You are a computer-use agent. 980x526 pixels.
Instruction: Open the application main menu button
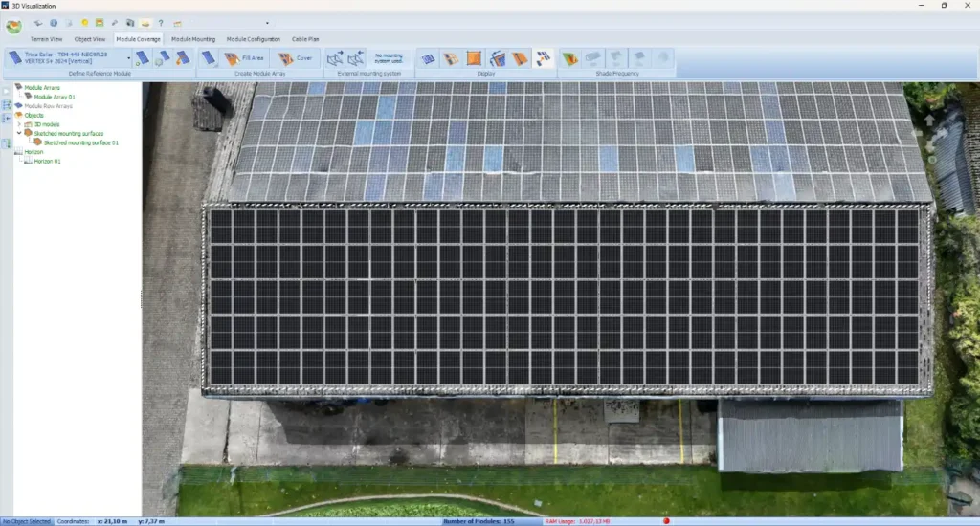(13, 26)
